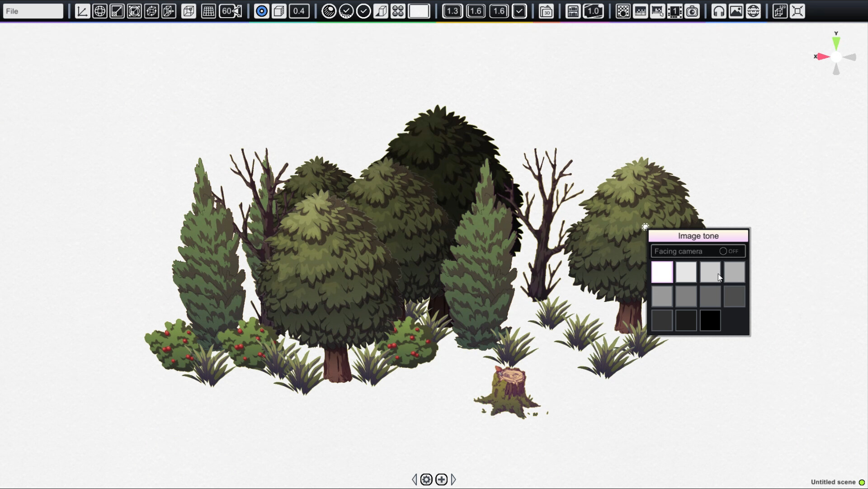Click the fullscreen expand icon at top right
Image resolution: width=868 pixels, height=489 pixels.
tap(797, 11)
